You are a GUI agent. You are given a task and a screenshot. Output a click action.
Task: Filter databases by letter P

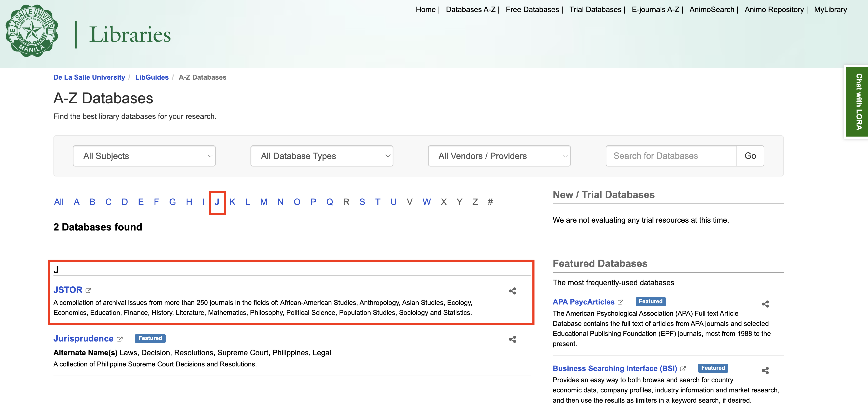[x=313, y=202]
